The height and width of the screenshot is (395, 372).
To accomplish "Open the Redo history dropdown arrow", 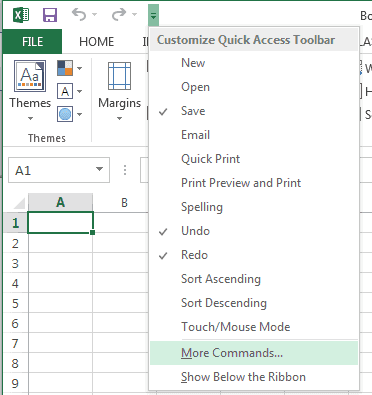I will (134, 15).
